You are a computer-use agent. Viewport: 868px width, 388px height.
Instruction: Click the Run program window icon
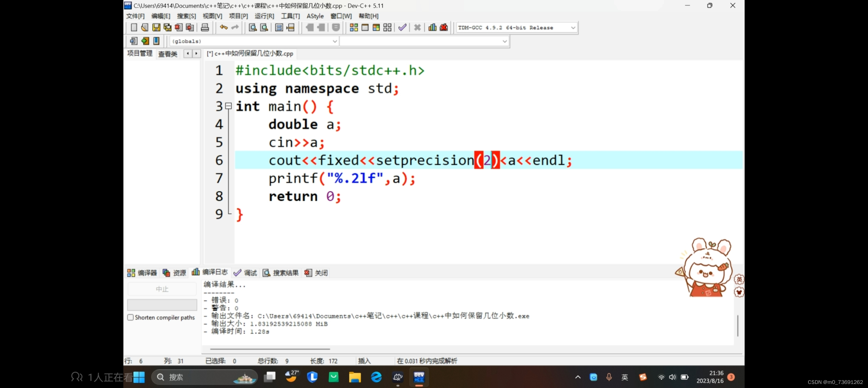pyautogui.click(x=365, y=28)
